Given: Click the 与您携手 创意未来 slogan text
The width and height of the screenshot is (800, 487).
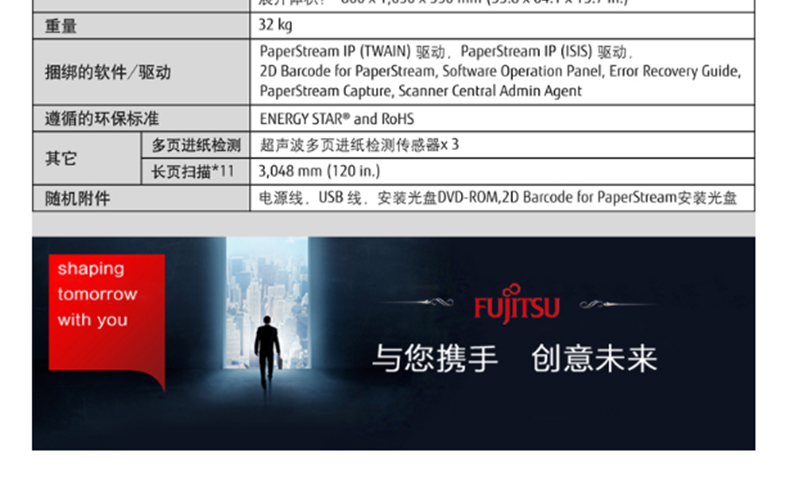Looking at the screenshot, I should point(515,359).
